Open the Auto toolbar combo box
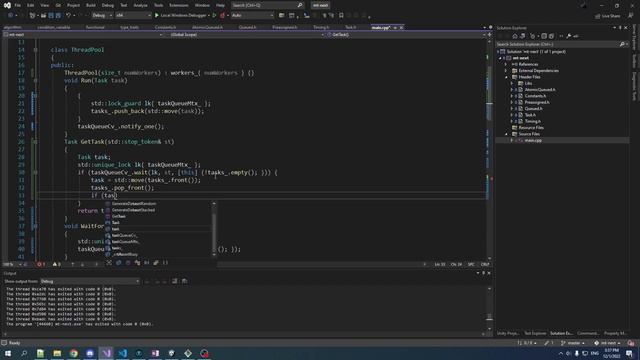 pos(252,16)
